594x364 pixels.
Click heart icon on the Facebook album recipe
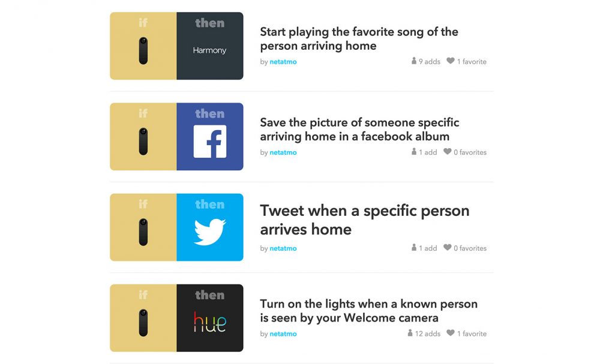tap(448, 152)
